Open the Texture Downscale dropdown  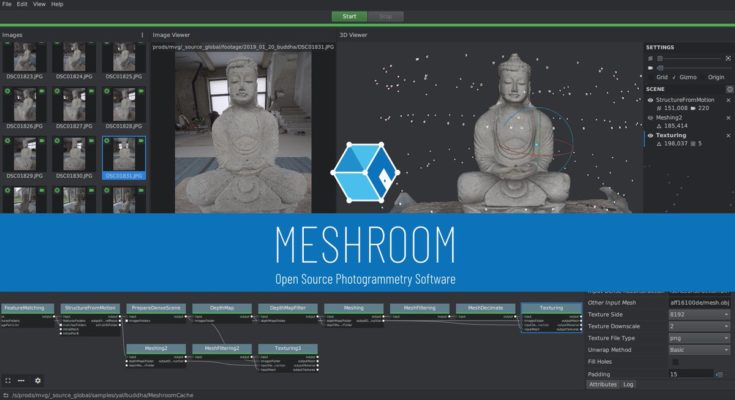click(x=699, y=326)
